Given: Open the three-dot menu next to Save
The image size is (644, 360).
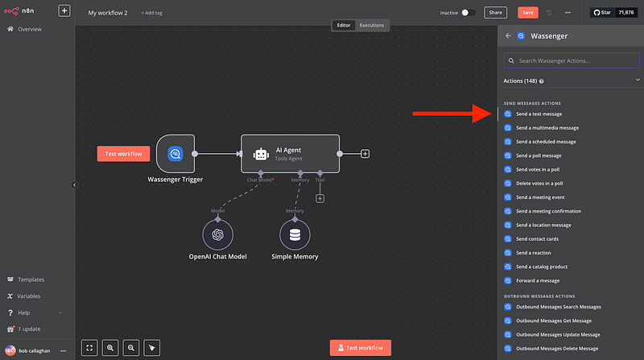Looking at the screenshot, I should click(x=568, y=13).
